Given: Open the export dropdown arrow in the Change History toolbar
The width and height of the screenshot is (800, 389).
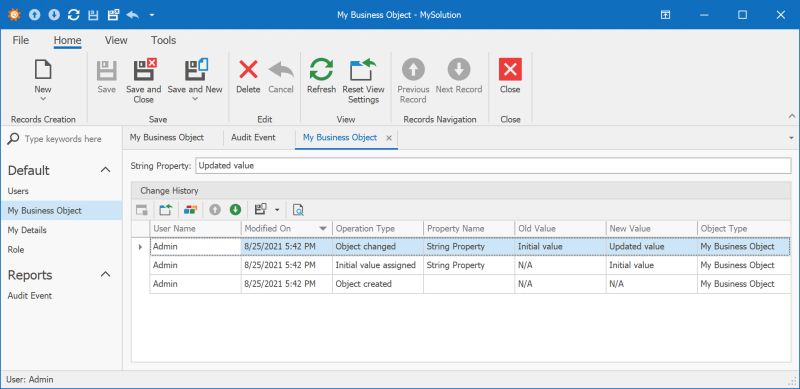Looking at the screenshot, I should (277, 209).
